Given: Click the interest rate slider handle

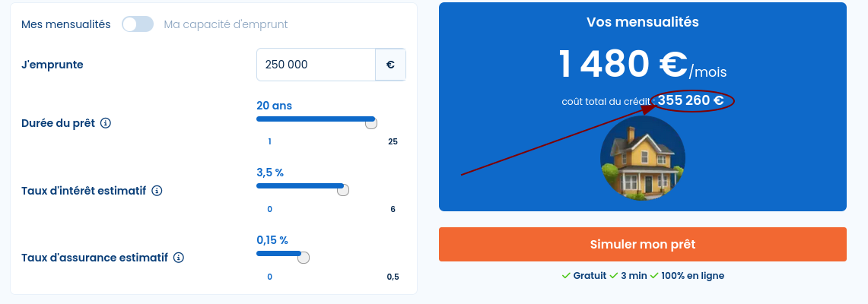Looking at the screenshot, I should (x=343, y=189).
